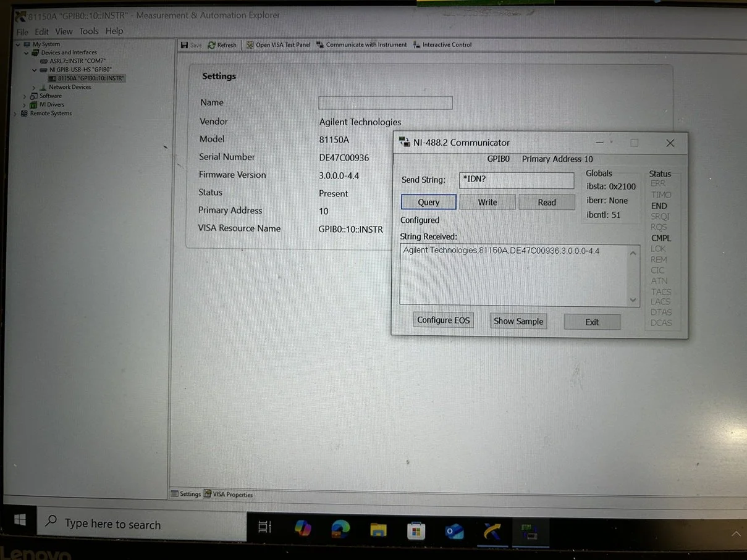Expand the Software tree node
The height and width of the screenshot is (560, 747).
25,96
